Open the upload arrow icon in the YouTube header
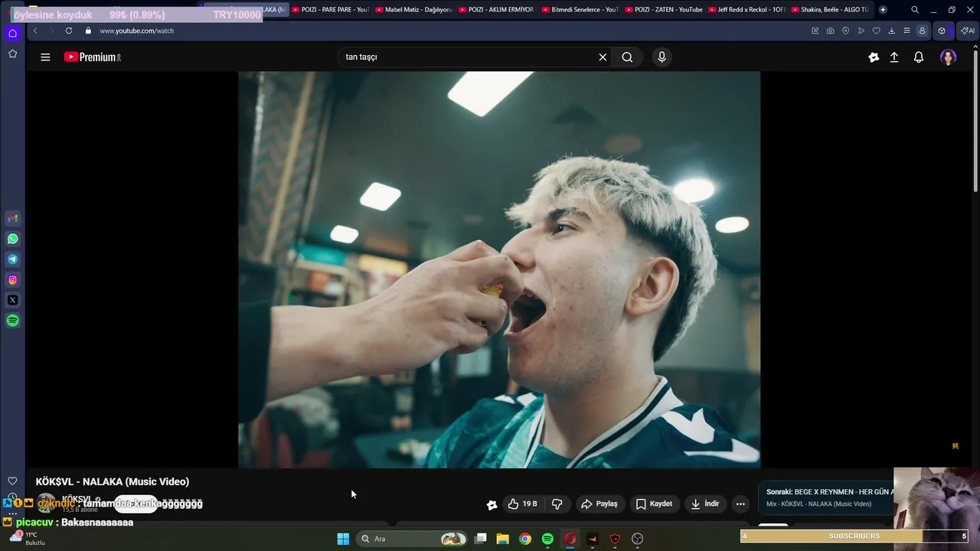The width and height of the screenshot is (980, 551). click(893, 57)
